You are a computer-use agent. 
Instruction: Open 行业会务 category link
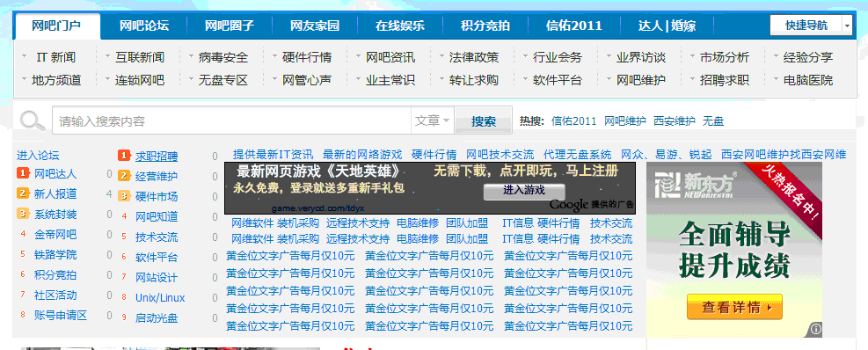point(558,57)
